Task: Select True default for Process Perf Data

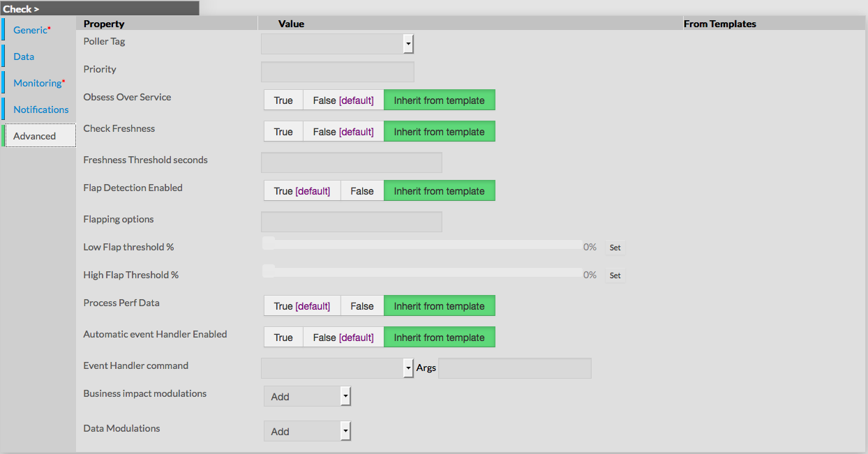Action: click(301, 306)
